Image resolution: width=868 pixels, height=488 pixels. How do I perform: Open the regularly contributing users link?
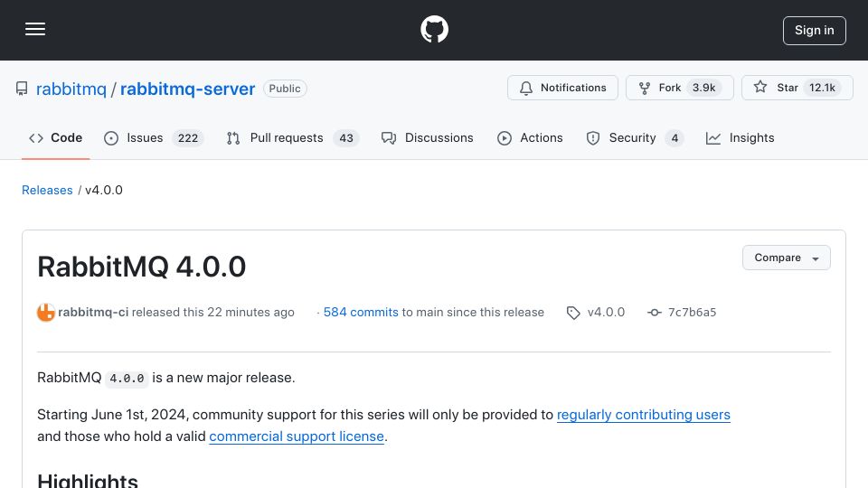coord(643,415)
